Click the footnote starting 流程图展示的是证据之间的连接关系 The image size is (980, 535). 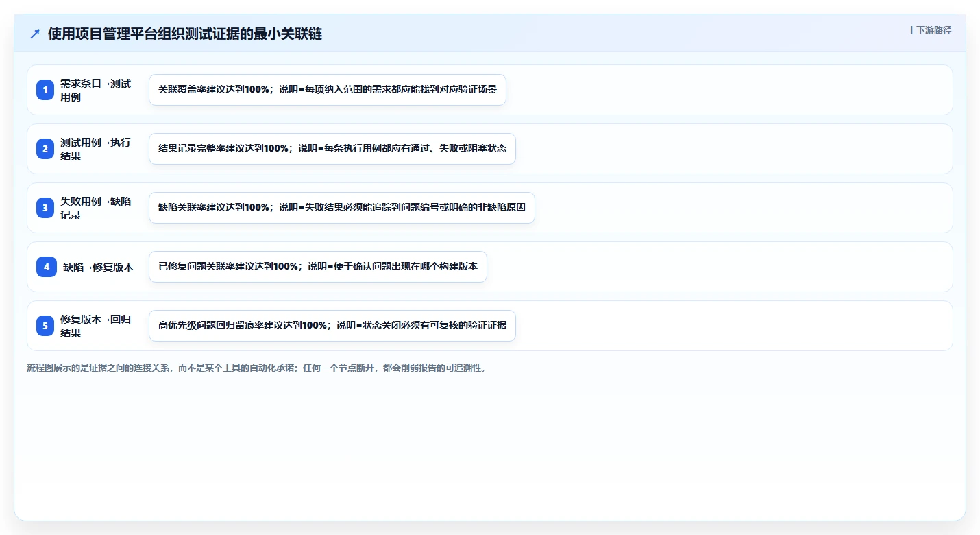[x=258, y=368]
